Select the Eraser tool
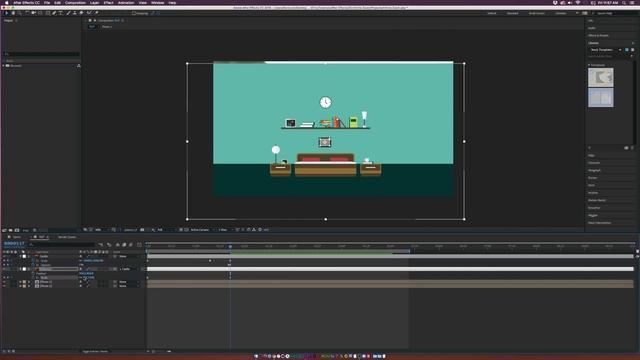Viewport: 640px width, 360px height. 81,13
